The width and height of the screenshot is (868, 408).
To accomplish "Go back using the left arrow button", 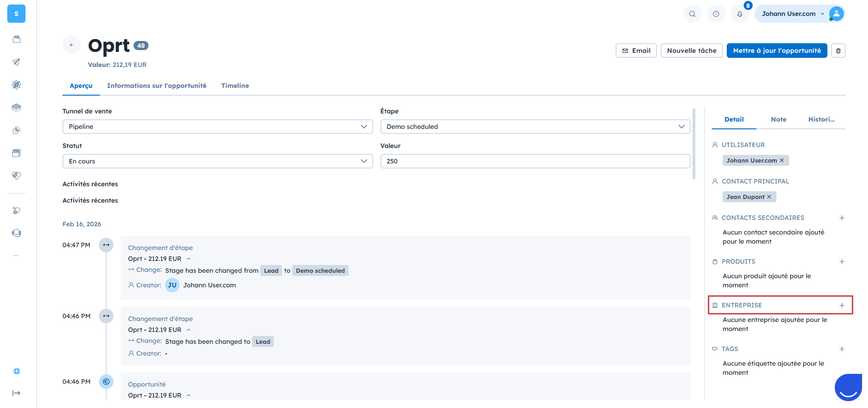I will (72, 45).
